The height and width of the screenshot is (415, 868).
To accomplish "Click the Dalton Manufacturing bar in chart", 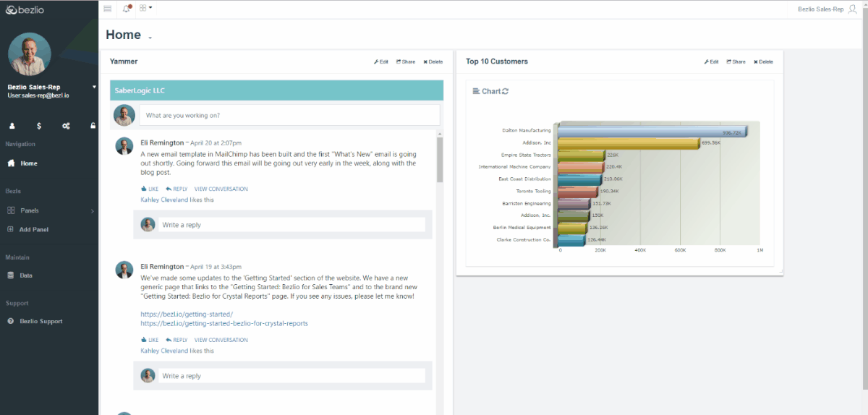I will (x=652, y=131).
